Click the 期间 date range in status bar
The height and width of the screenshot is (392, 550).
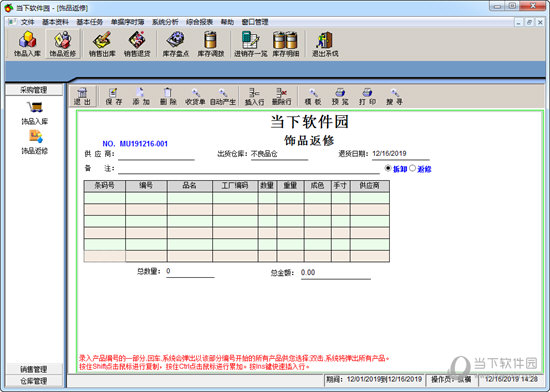374,380
